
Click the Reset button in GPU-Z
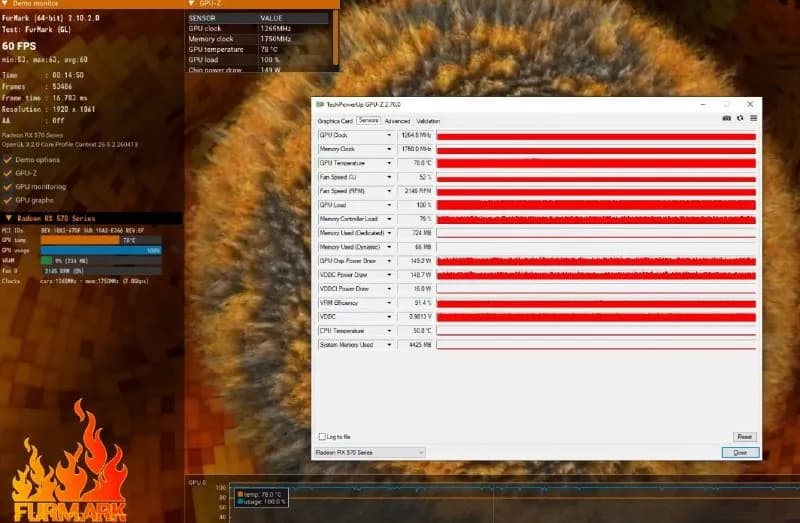point(744,437)
